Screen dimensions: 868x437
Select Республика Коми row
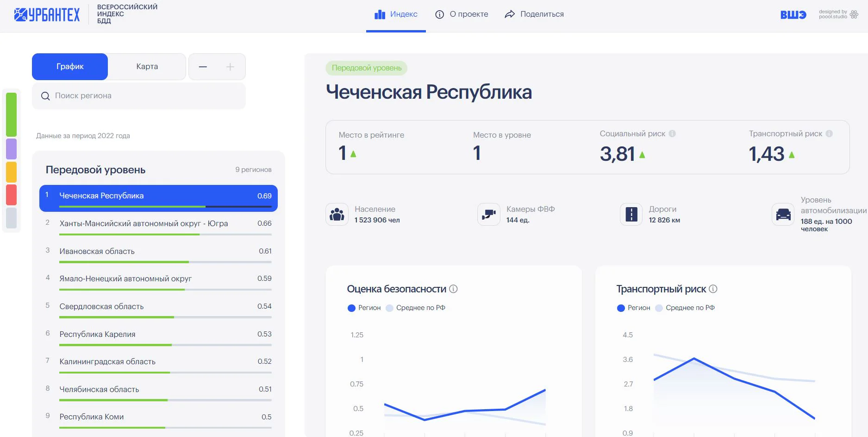point(158,418)
